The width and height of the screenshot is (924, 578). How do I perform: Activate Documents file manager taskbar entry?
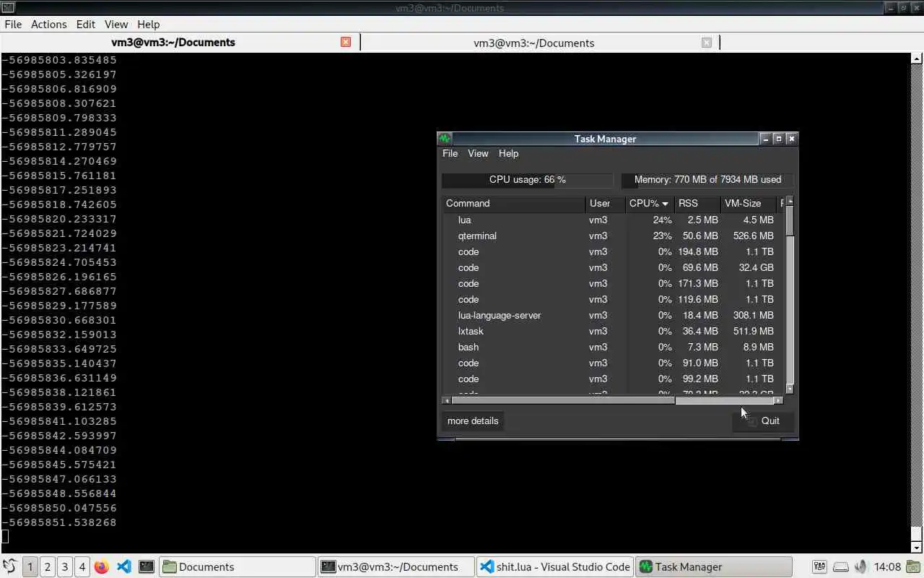click(237, 566)
